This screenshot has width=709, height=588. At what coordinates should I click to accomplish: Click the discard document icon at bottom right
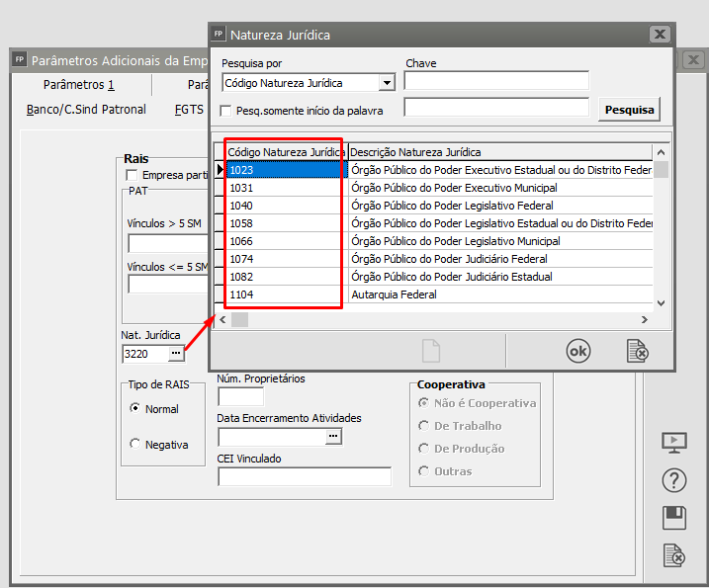[673, 555]
